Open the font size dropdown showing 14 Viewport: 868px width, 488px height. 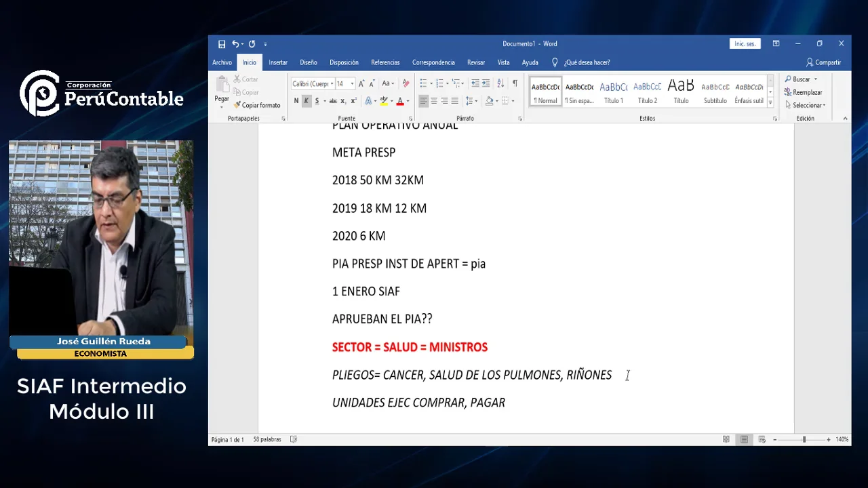click(x=352, y=83)
